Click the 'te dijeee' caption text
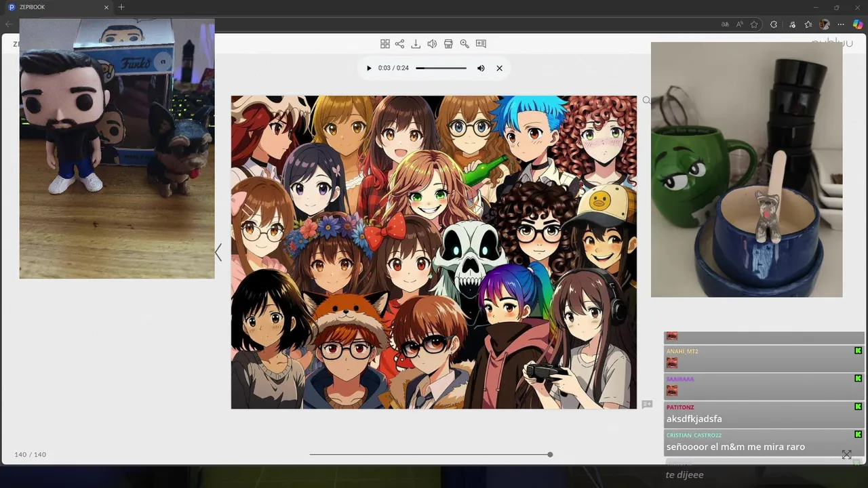The width and height of the screenshot is (868, 488). point(684,475)
